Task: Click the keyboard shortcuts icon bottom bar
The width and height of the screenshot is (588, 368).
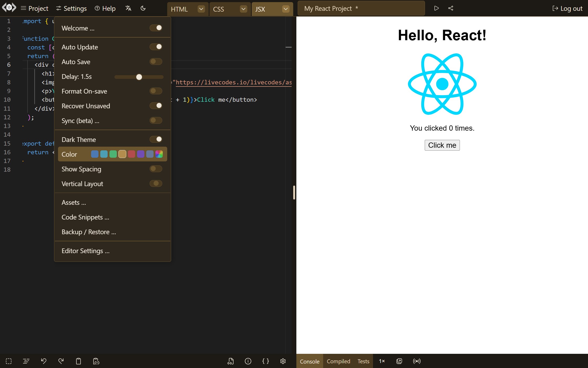Action: pyautogui.click(x=265, y=361)
